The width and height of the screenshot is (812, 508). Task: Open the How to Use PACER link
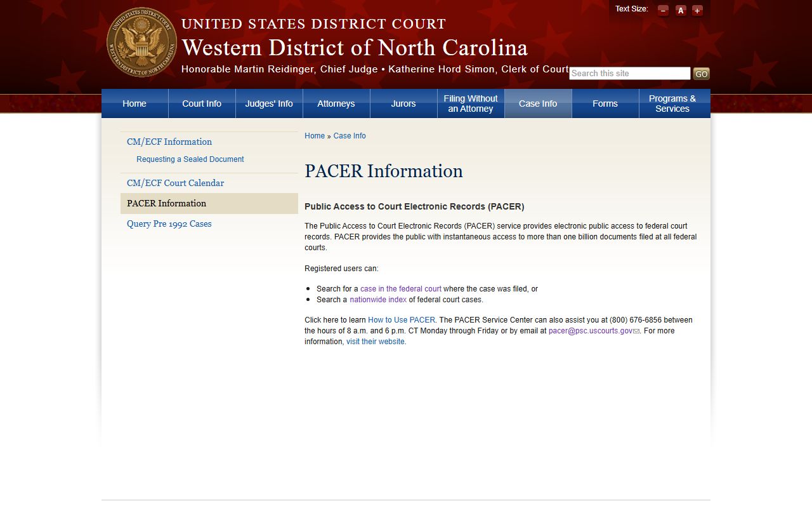[x=402, y=320]
